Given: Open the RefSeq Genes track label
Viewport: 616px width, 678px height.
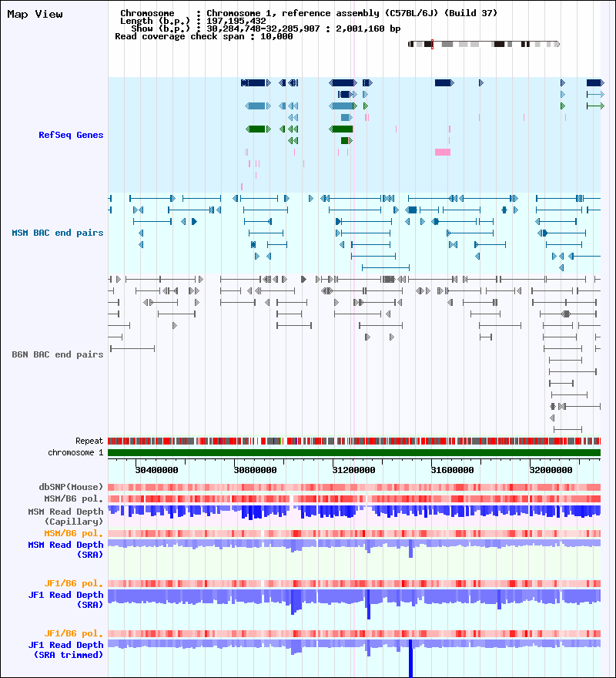Looking at the screenshot, I should 71,135.
